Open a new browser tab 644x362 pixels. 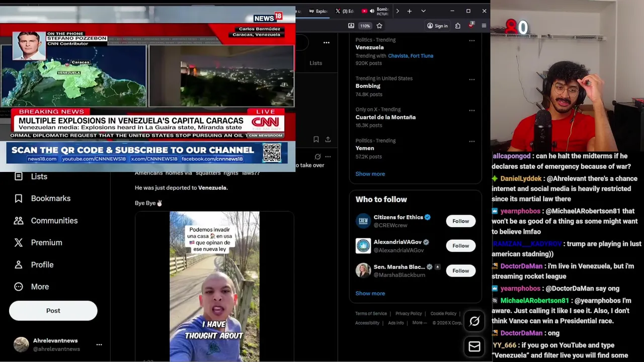410,11
